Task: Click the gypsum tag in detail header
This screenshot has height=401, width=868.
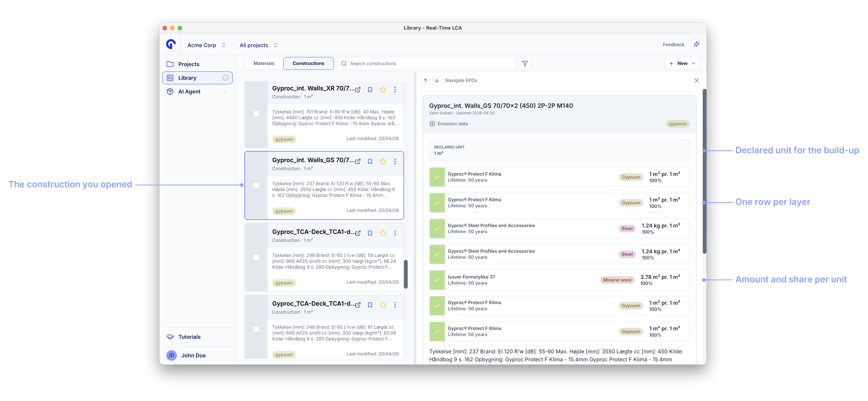Action: pyautogui.click(x=678, y=124)
